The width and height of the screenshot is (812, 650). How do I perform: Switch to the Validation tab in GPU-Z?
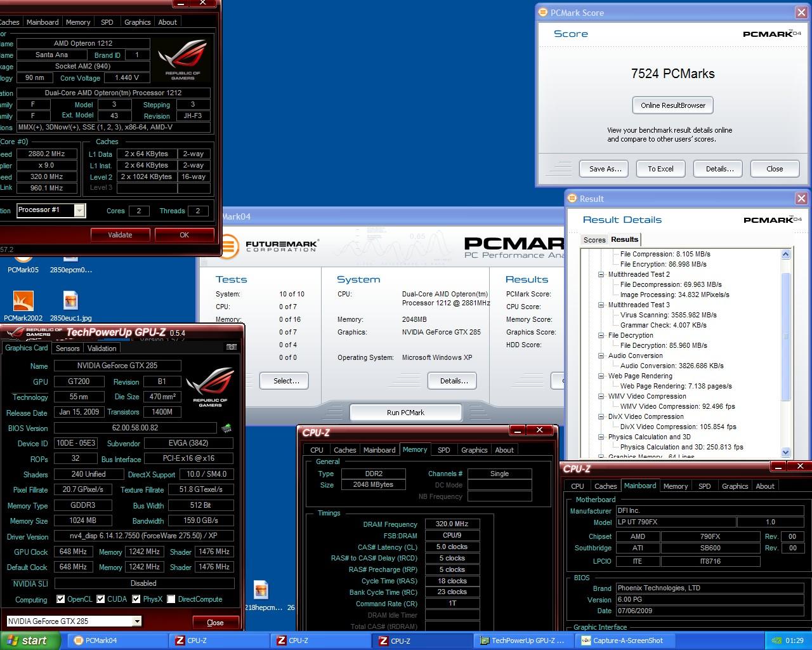point(101,348)
